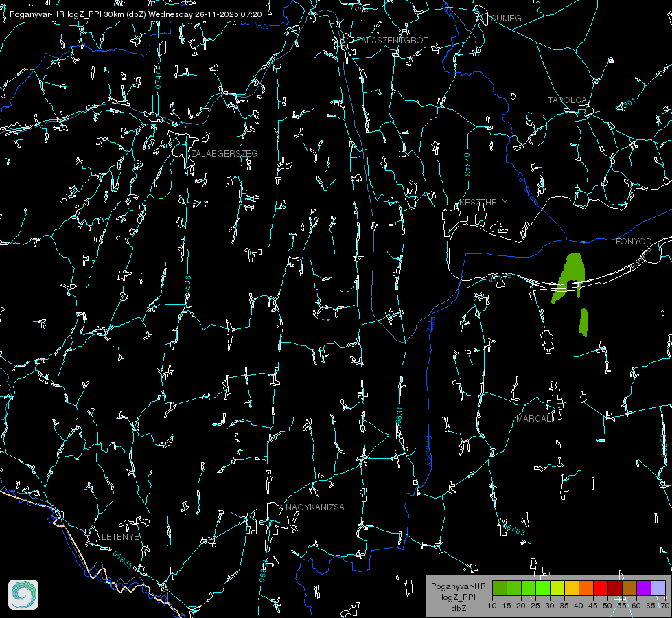
Task: Click the road number 06835 label
Action: coord(123,560)
